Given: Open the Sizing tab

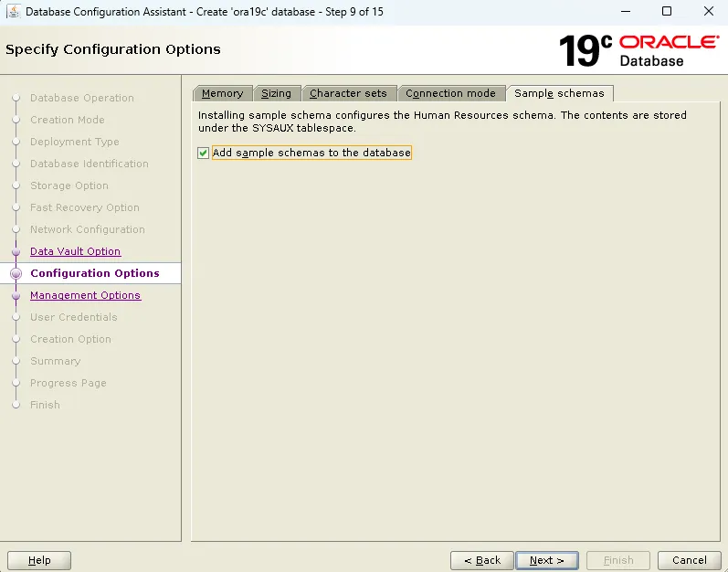Looking at the screenshot, I should (276, 93).
